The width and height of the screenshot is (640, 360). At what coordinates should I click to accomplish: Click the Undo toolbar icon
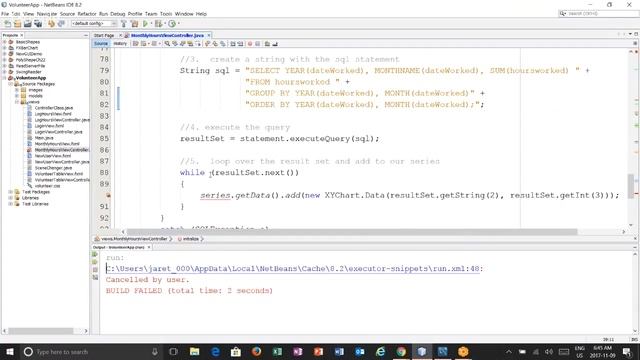click(51, 24)
